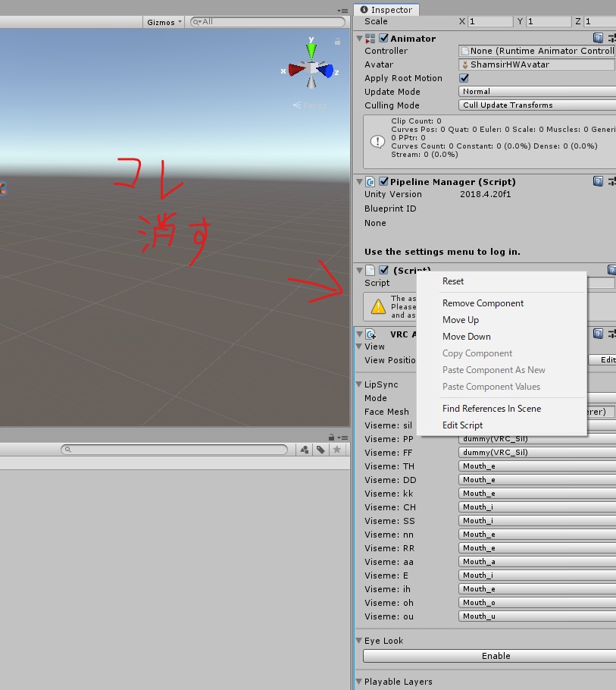
Task: Open the Project panel options menu icon
Action: (344, 438)
